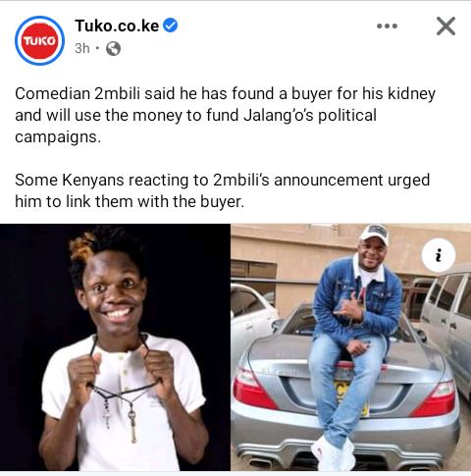Click the paragraph about the kidney buyer
The height and width of the screenshot is (476, 471).
coord(225,115)
